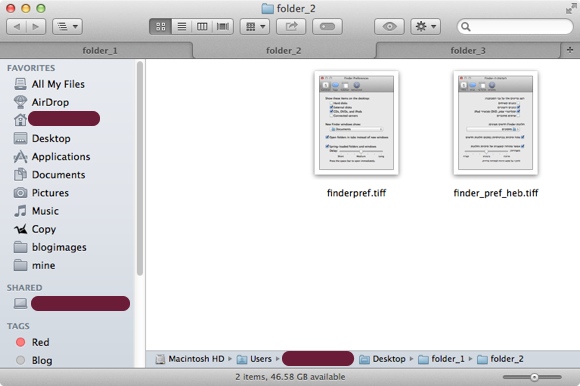Add a new tab with plus button
Screen dimensions: 580x386
(x=570, y=50)
